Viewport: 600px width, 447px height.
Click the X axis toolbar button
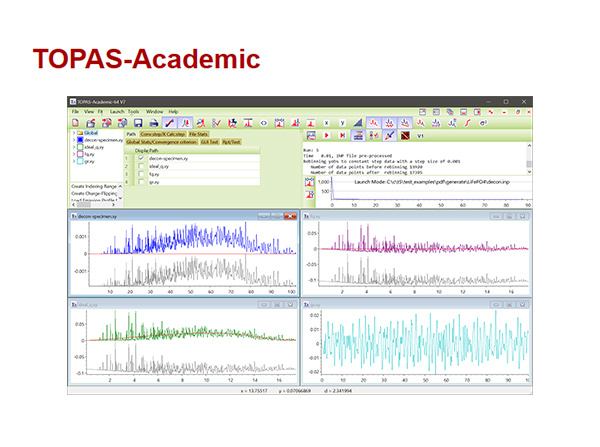tap(326, 123)
